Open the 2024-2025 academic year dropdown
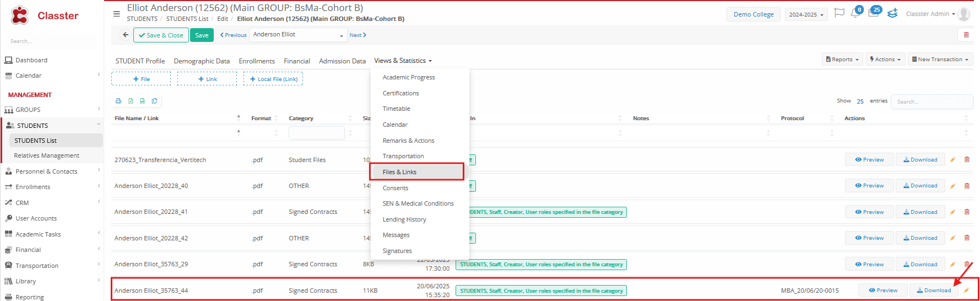This screenshot has height=301, width=980. [805, 14]
